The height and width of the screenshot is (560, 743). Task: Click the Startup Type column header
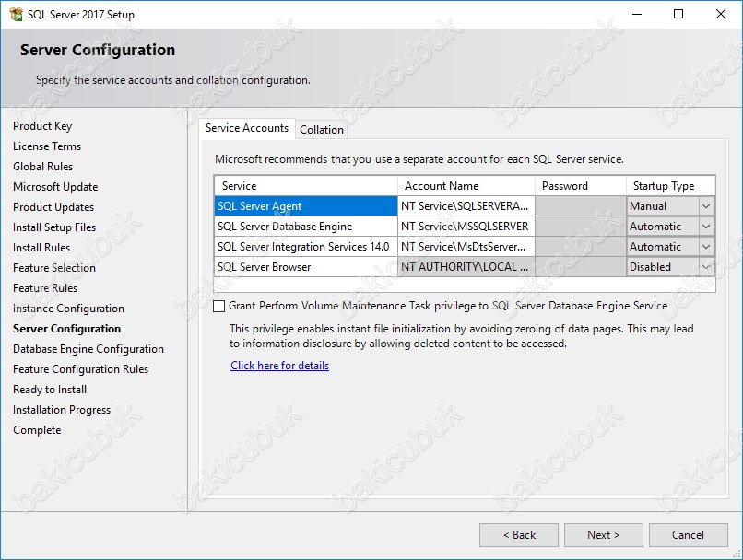coord(670,186)
